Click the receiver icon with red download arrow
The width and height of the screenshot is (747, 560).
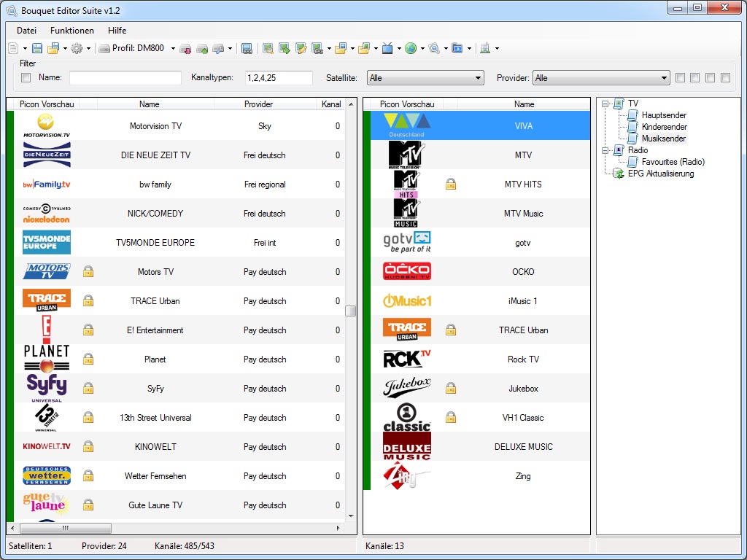coord(186,49)
